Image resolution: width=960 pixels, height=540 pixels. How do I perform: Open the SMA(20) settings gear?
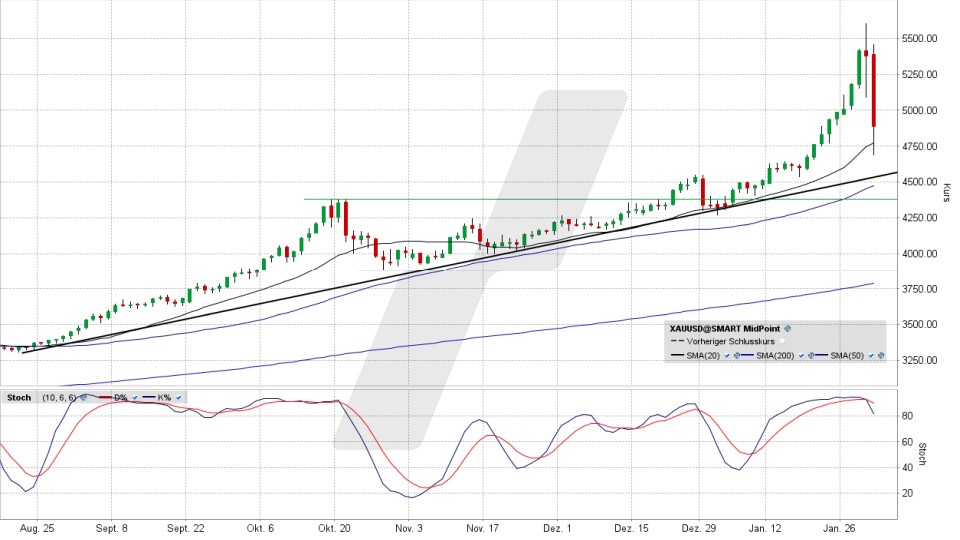[x=738, y=355]
